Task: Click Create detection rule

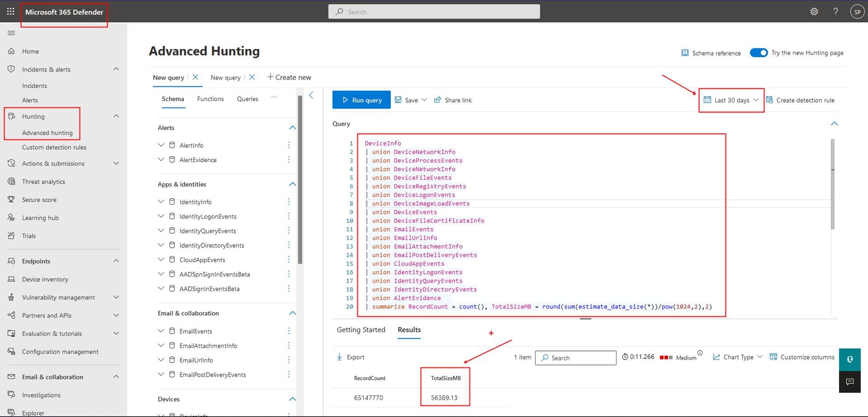Action: 800,100
